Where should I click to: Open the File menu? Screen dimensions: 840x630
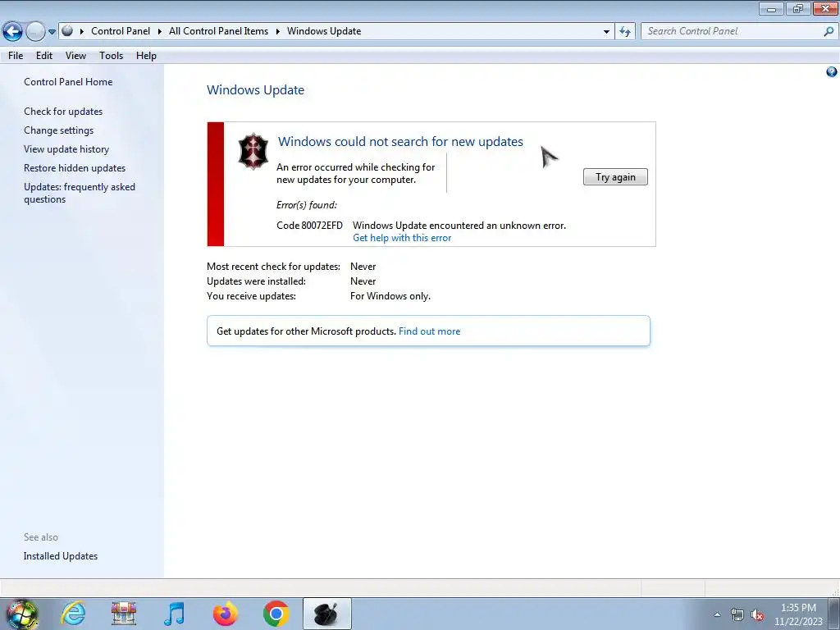click(x=16, y=56)
